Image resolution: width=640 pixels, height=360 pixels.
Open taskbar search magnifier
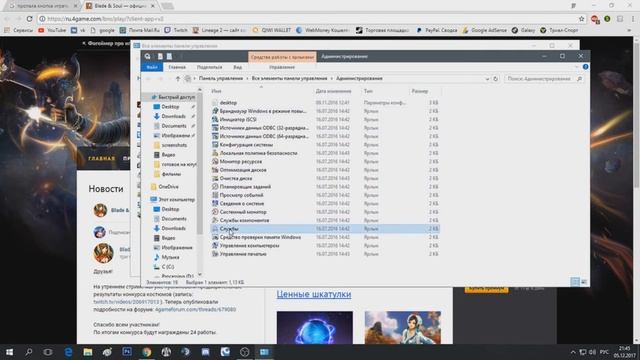[29, 352]
